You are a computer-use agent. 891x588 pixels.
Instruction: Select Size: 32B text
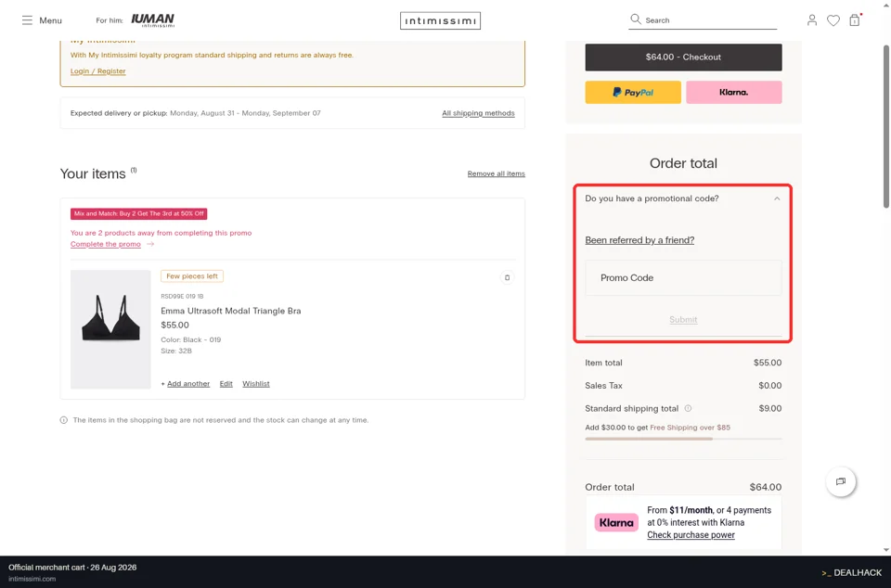pyautogui.click(x=176, y=351)
